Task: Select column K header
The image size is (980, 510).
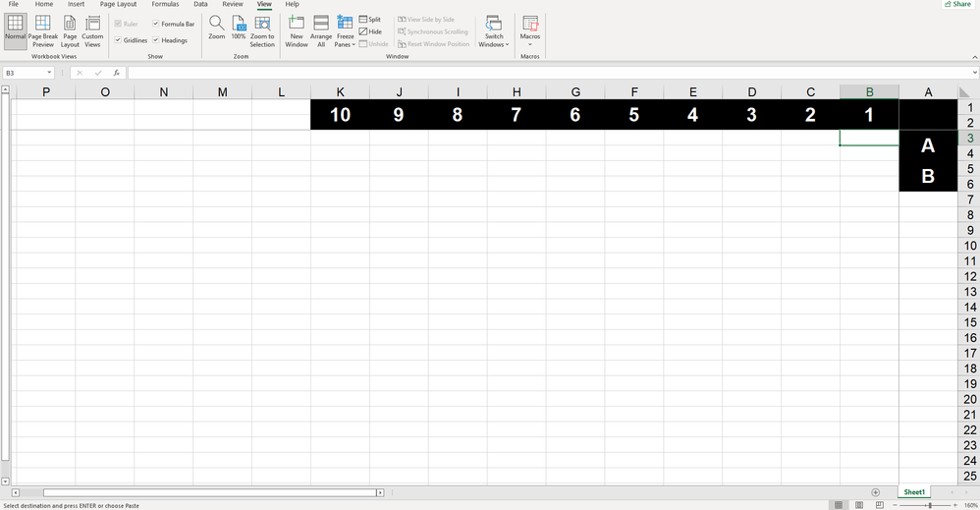Action: [340, 92]
